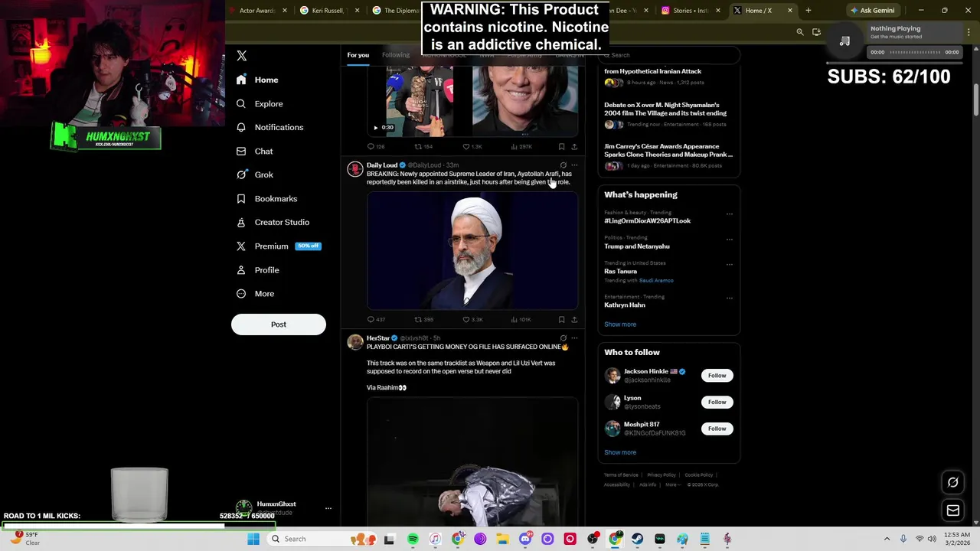Open Bookmarks in the X sidebar
The height and width of the screenshot is (551, 980).
pyautogui.click(x=266, y=199)
